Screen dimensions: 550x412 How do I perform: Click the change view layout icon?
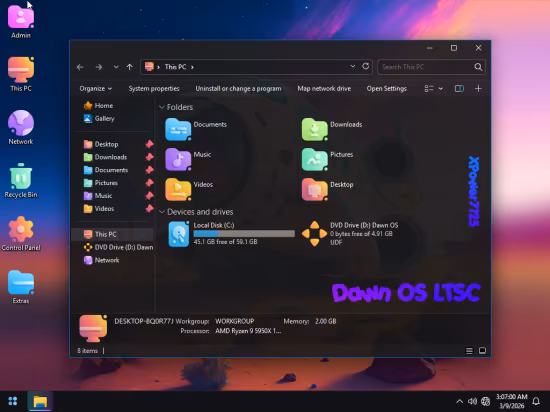[429, 89]
